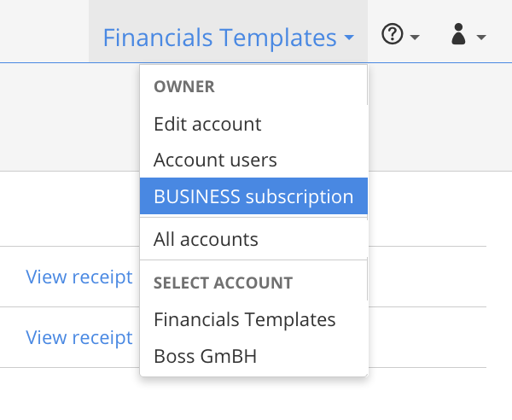The width and height of the screenshot is (512, 420).
Task: Click the caret after Financials Templates title
Action: pos(349,39)
